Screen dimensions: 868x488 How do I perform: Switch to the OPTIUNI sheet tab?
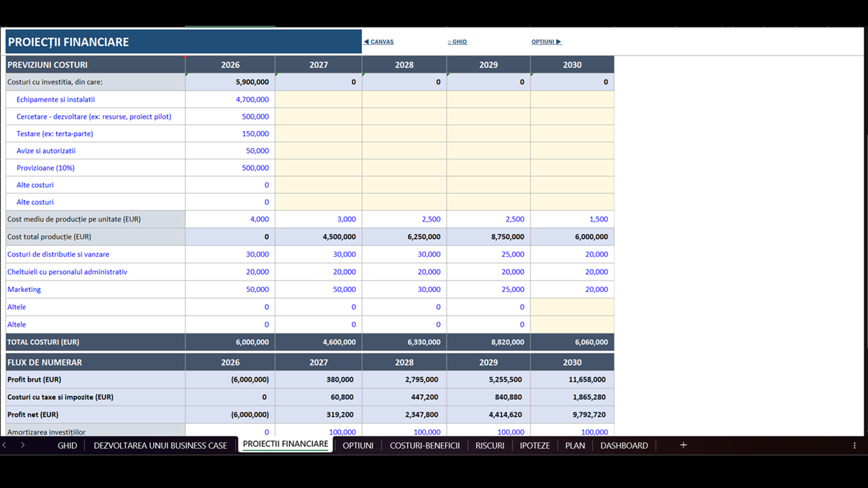coord(358,445)
